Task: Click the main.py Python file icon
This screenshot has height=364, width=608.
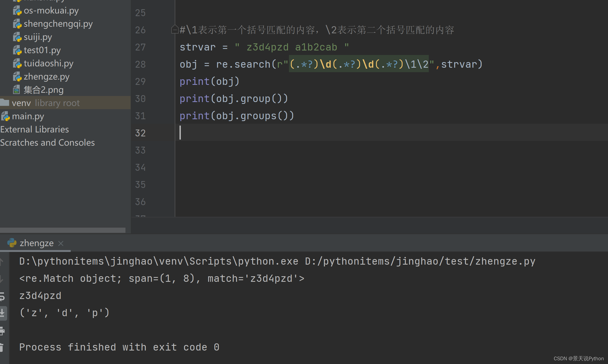Action: 5,116
